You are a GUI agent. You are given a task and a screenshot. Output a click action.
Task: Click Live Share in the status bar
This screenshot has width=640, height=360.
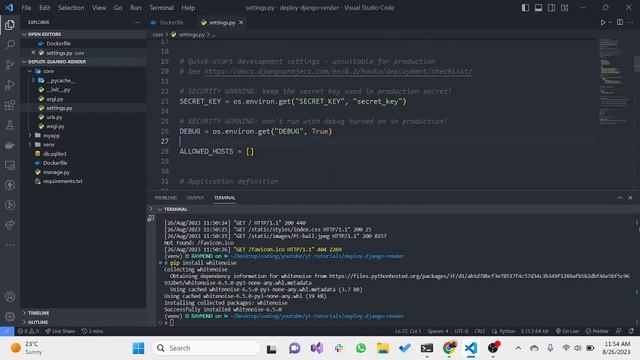(x=60, y=331)
